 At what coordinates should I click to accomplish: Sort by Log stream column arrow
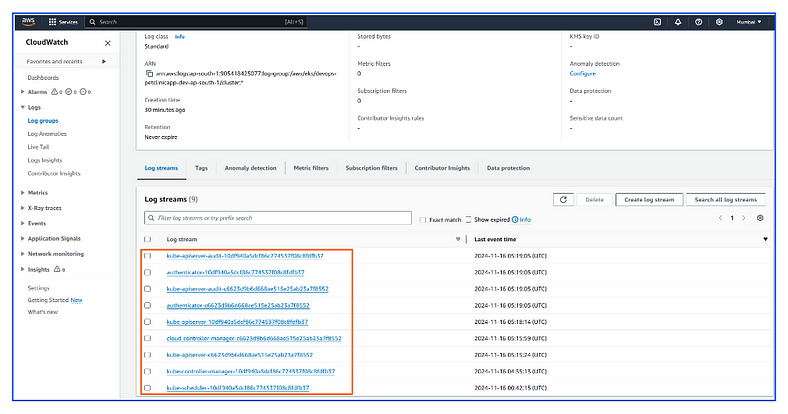coord(458,239)
